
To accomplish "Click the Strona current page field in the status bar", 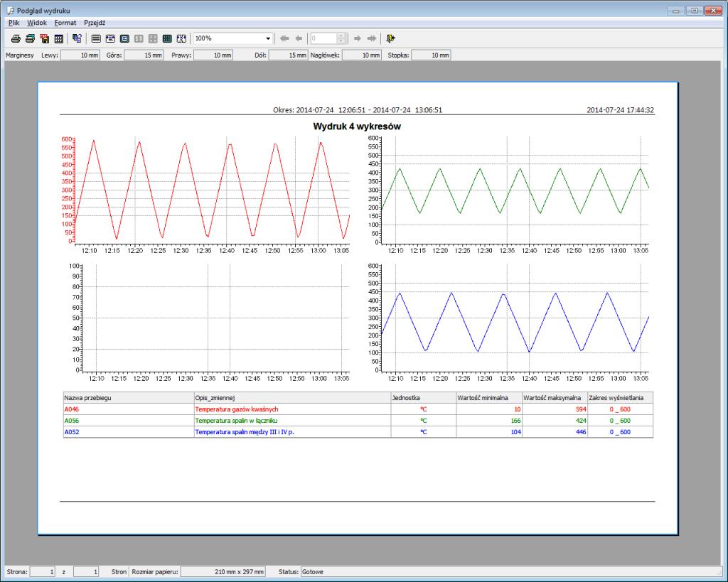I will tap(43, 572).
